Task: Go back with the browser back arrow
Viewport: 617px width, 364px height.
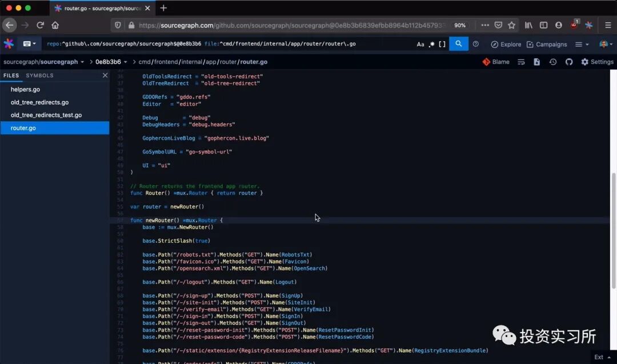Action: point(10,25)
